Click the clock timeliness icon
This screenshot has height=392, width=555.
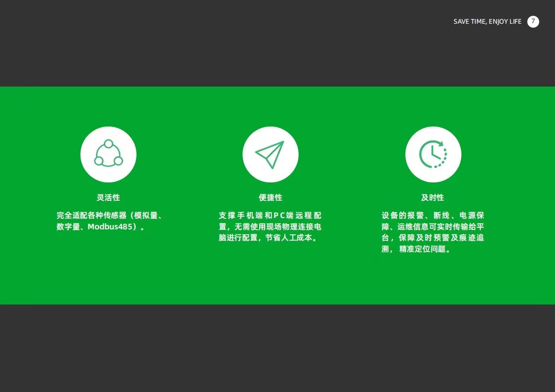pyautogui.click(x=433, y=155)
